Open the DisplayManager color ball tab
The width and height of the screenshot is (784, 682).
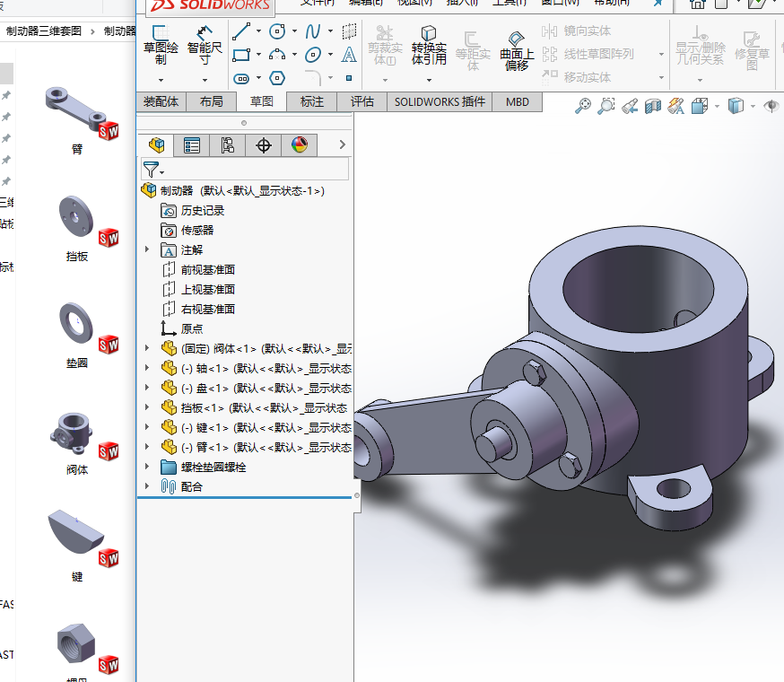point(300,145)
